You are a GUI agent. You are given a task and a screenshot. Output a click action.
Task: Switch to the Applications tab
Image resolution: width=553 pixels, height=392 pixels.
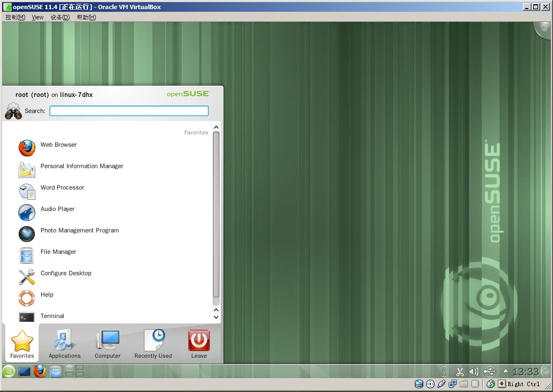[x=64, y=344]
